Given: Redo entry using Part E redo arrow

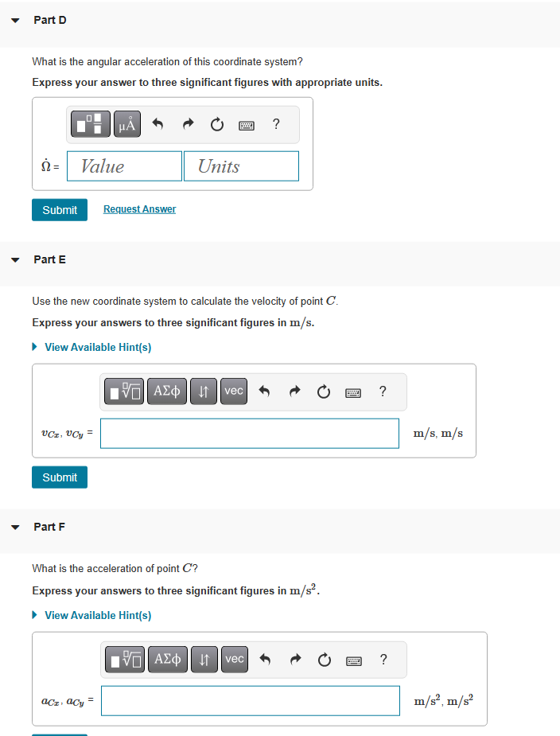Looking at the screenshot, I should click(294, 391).
